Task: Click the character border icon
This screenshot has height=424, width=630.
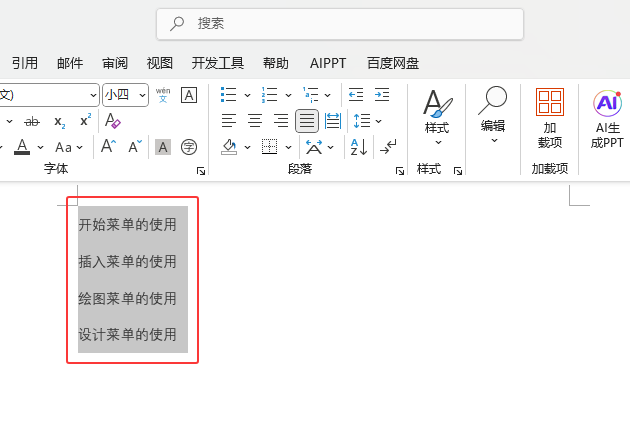Action: [x=189, y=95]
